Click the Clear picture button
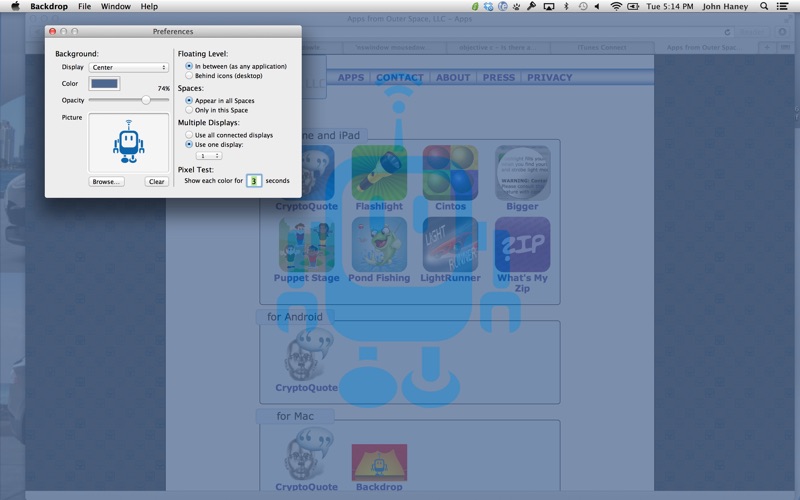Viewport: 800px width, 500px height. click(157, 182)
